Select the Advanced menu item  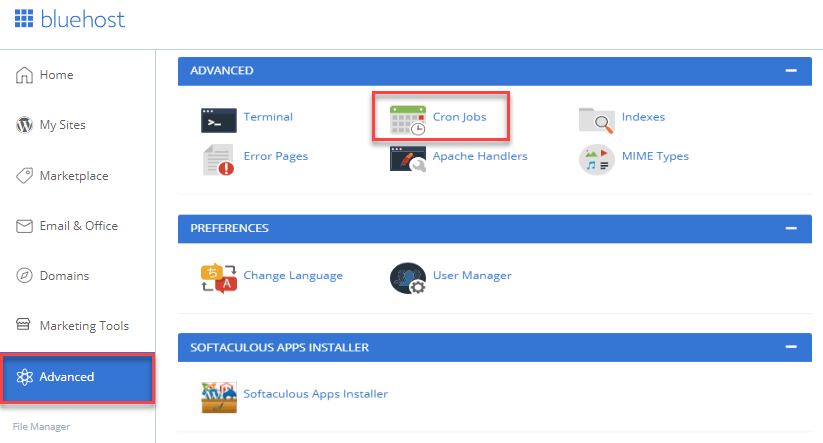(78, 378)
